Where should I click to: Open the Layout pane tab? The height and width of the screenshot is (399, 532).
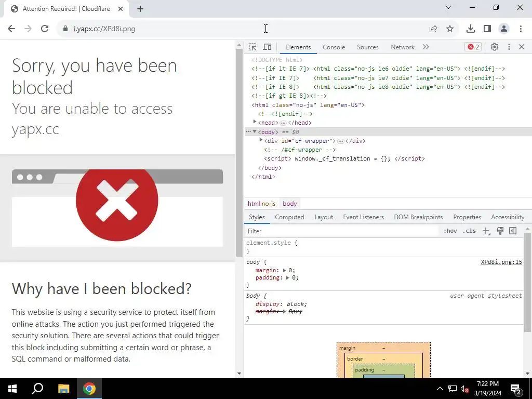click(324, 217)
